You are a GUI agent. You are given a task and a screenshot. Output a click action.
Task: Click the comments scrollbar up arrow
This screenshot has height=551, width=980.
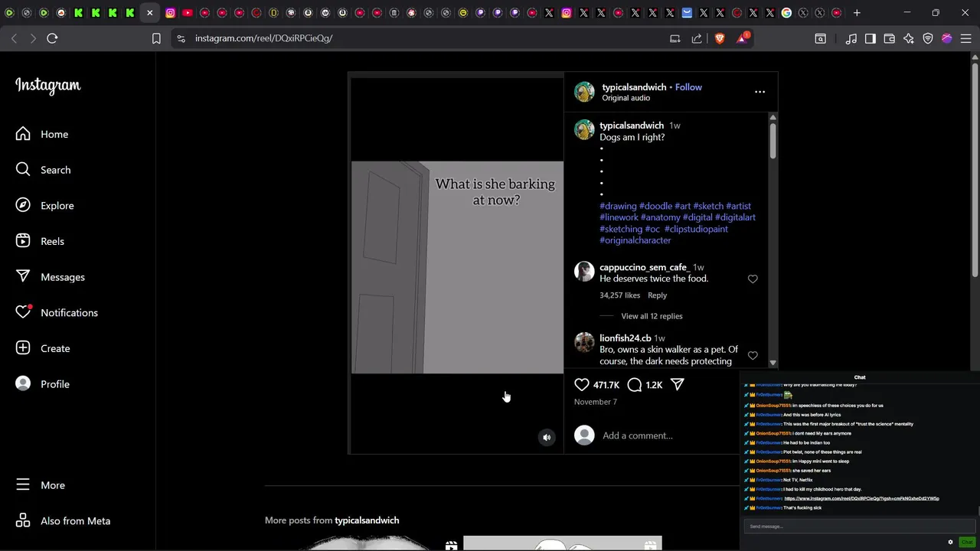[x=773, y=117]
